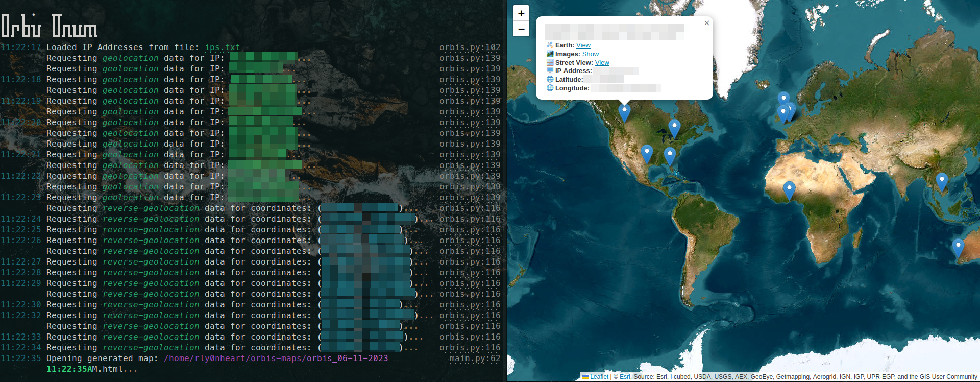Click the ips.txt filename in the terminal
Screen dimensions: 980x382
coord(222,47)
